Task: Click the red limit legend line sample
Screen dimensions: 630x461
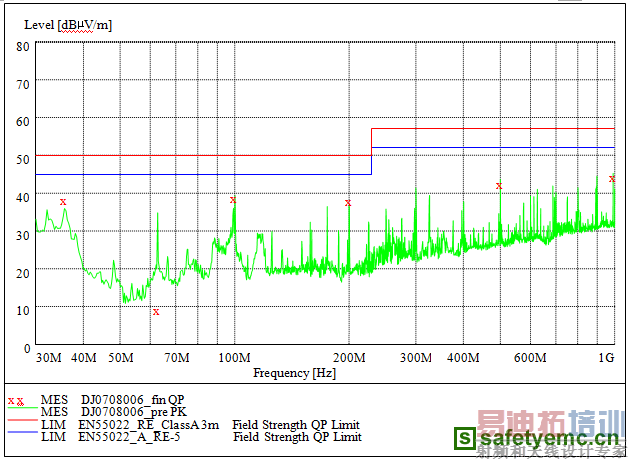Action: (22, 420)
